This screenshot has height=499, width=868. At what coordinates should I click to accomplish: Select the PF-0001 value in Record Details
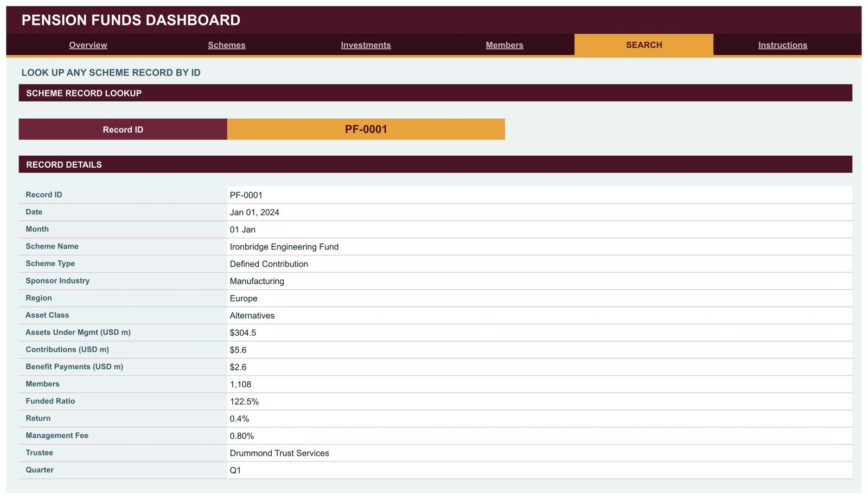[246, 195]
